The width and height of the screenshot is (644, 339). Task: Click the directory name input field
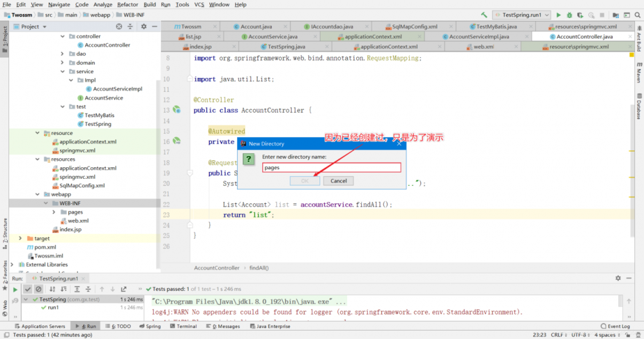coord(332,167)
